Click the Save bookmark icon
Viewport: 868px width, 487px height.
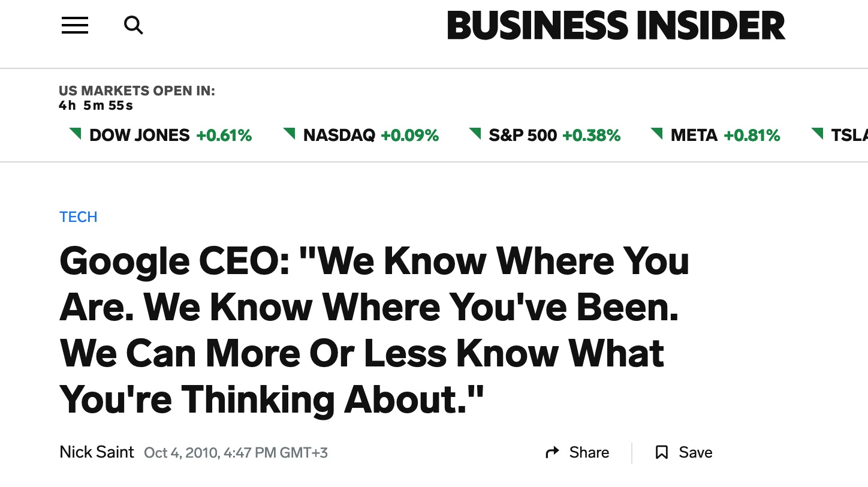662,452
